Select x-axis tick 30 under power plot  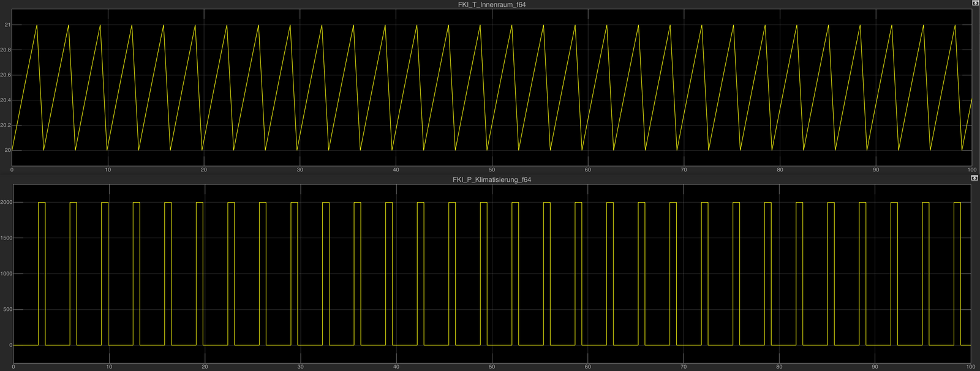coord(300,367)
